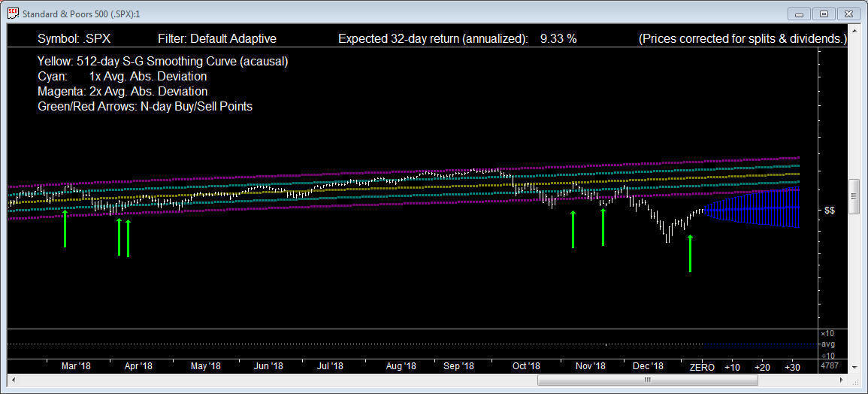The image size is (868, 394).
Task: Click the horizontal scrollbar right arrow
Action: (x=842, y=380)
